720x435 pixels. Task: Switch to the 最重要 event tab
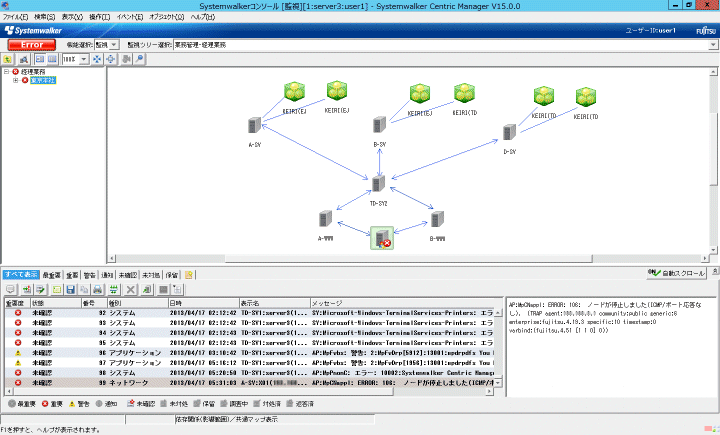(x=51, y=275)
